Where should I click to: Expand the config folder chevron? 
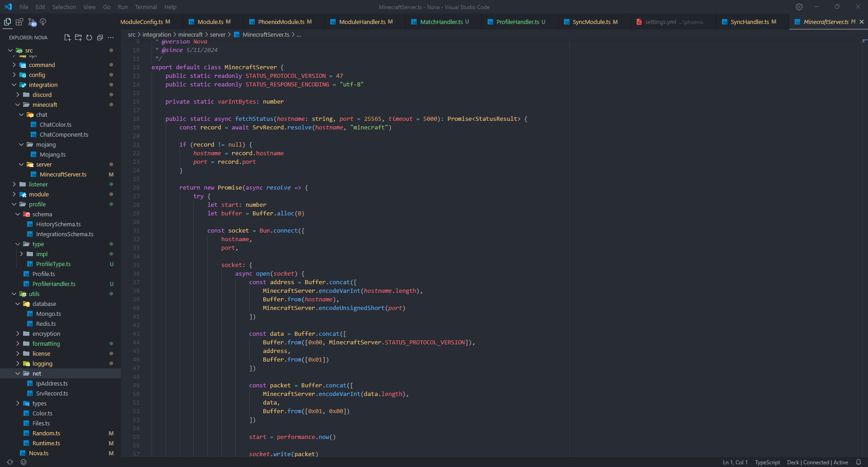tap(14, 75)
